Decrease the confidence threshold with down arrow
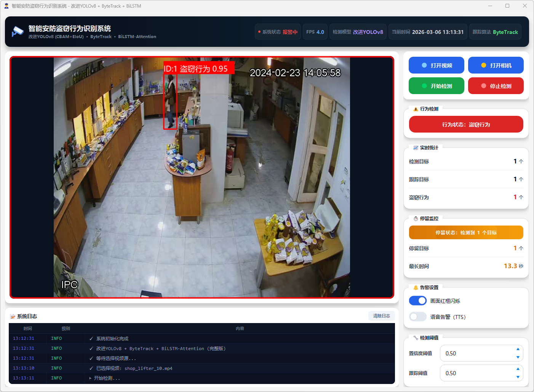 518,357
